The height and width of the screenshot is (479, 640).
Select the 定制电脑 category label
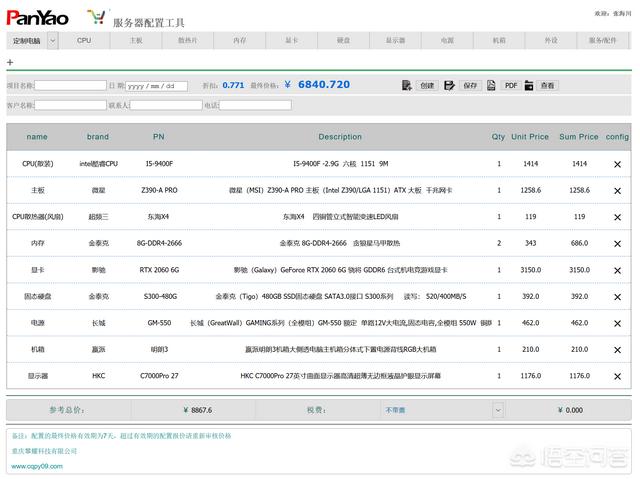coord(27,41)
